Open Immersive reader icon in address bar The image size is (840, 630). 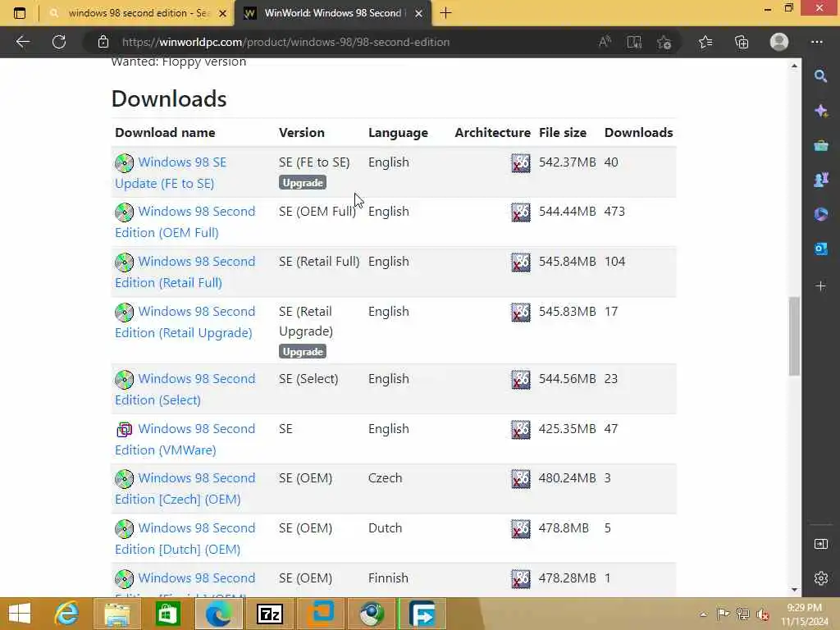point(634,42)
